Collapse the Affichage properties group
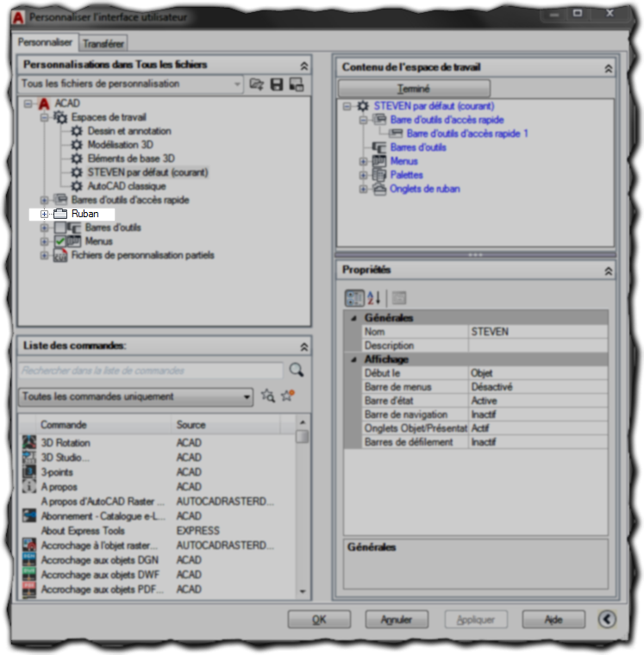This screenshot has height=655, width=644. (x=354, y=359)
